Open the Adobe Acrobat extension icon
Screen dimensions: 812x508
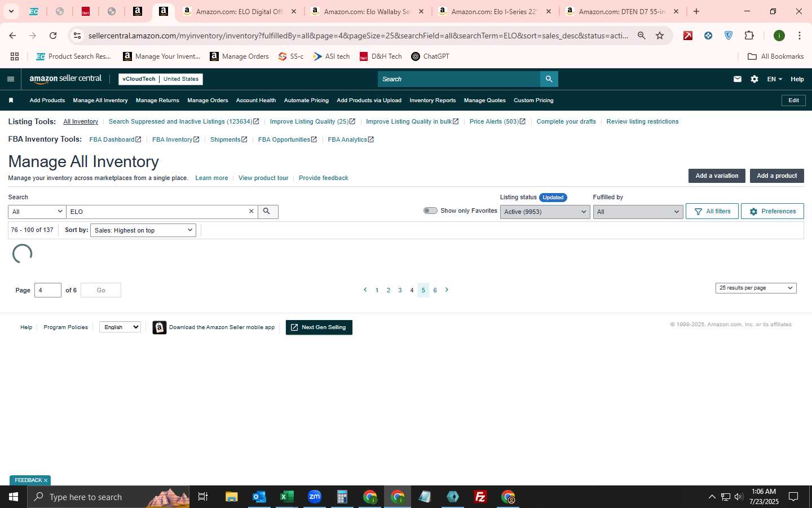point(688,36)
